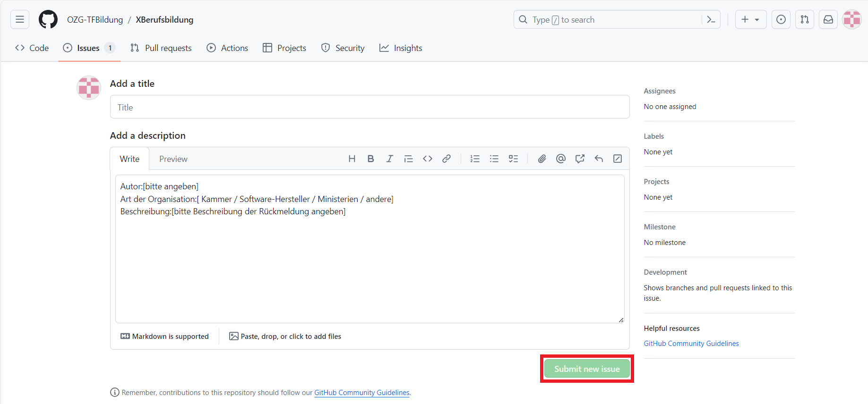This screenshot has width=868, height=404.
Task: Open saved replies icon
Action: tap(599, 159)
